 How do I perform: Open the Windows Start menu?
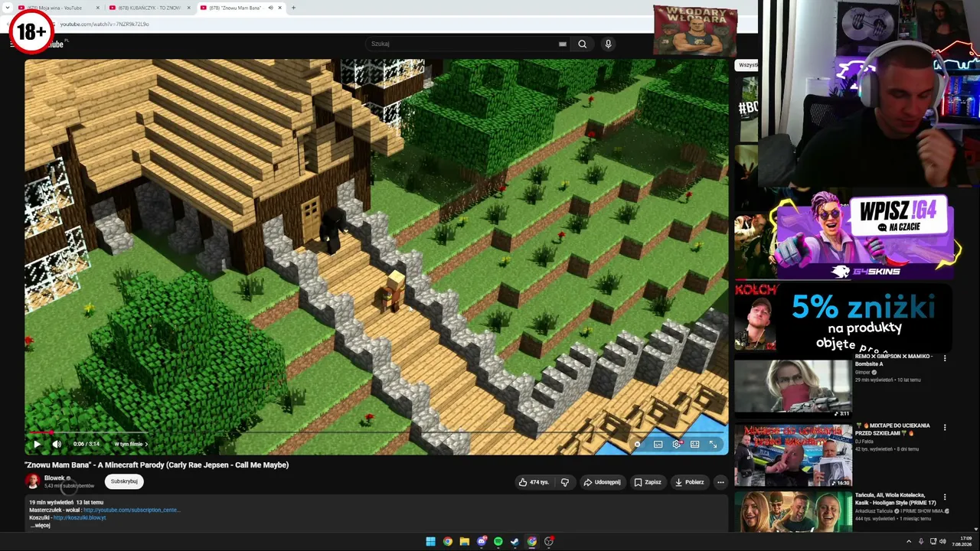[431, 542]
